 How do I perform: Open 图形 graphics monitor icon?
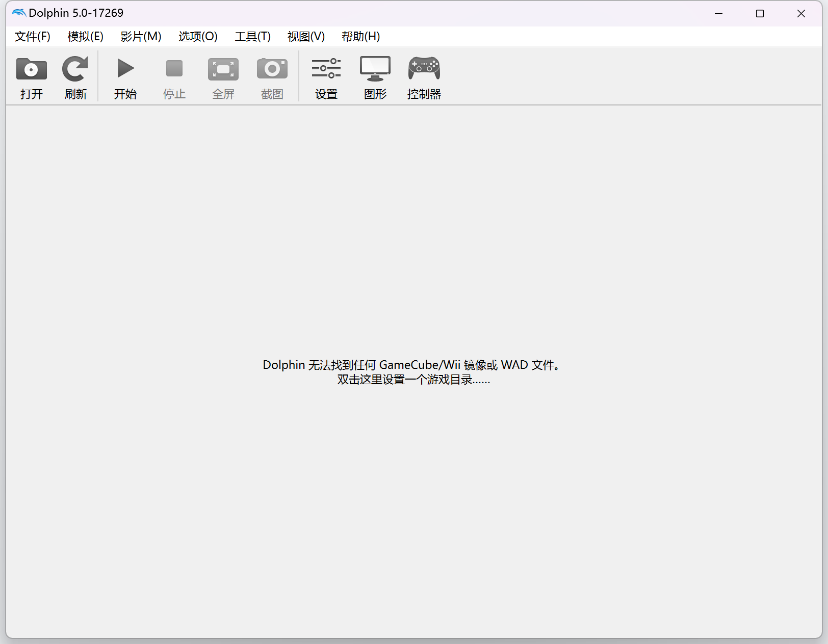[375, 69]
